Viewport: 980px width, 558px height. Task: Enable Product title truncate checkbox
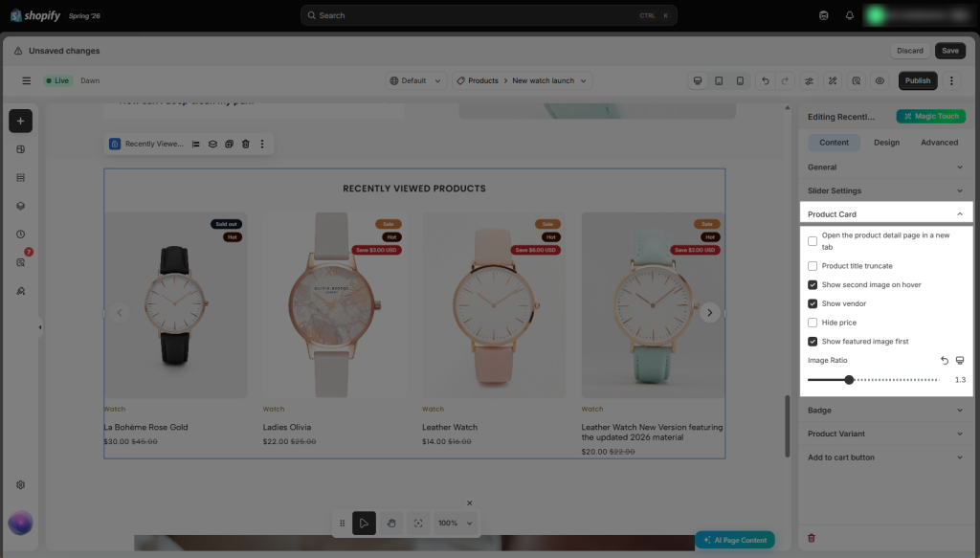(813, 266)
